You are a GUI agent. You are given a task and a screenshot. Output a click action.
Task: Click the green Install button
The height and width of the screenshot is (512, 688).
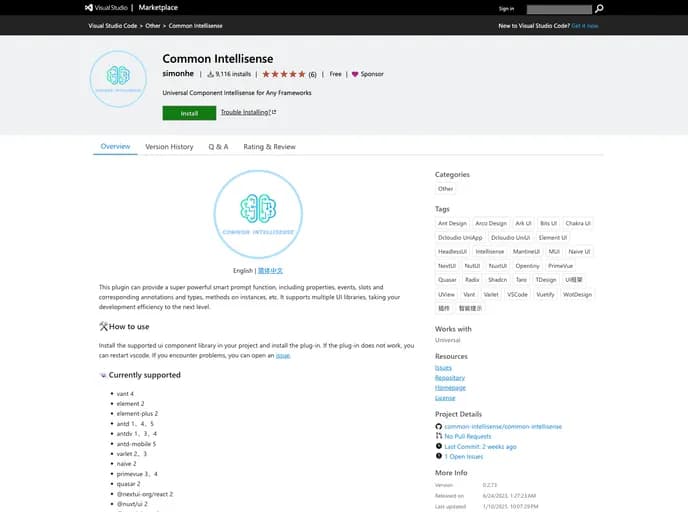tap(189, 113)
